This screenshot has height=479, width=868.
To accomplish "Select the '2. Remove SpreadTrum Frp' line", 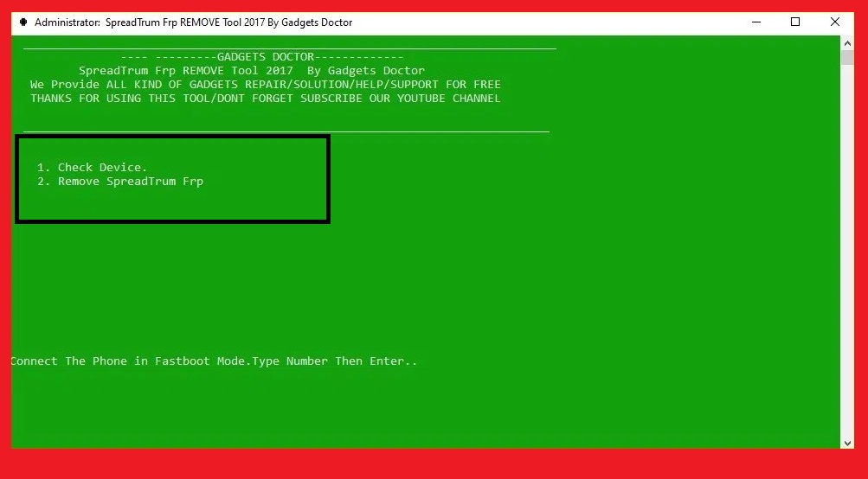I will 120,182.
